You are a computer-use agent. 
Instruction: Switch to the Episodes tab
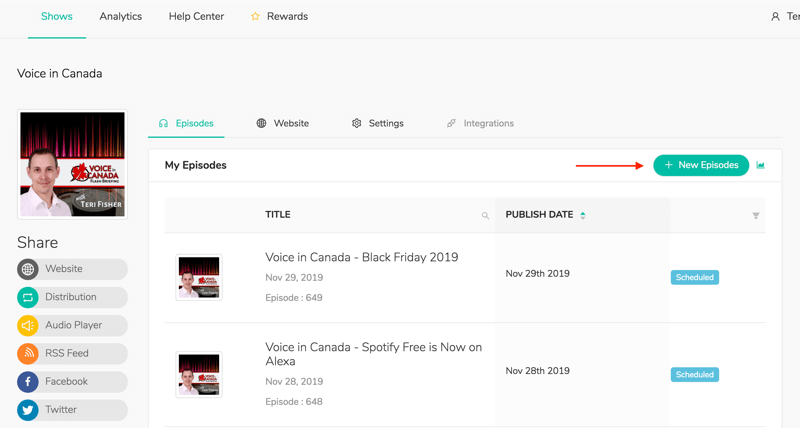[x=186, y=123]
